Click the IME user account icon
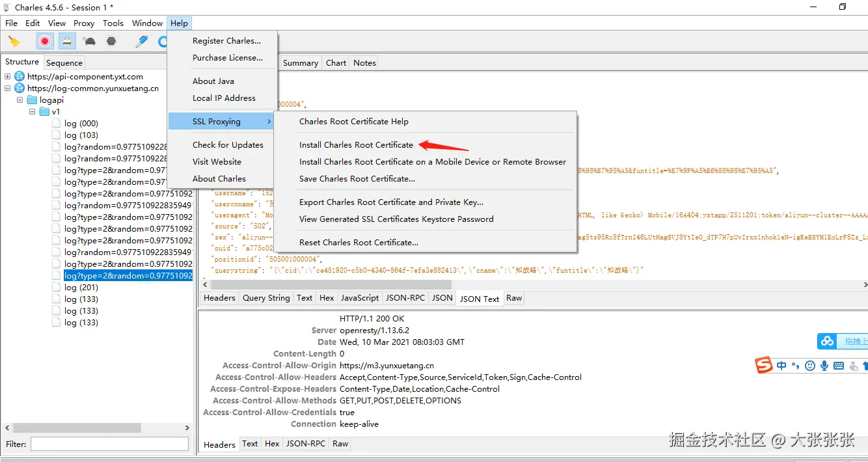The width and height of the screenshot is (868, 462). tap(853, 366)
